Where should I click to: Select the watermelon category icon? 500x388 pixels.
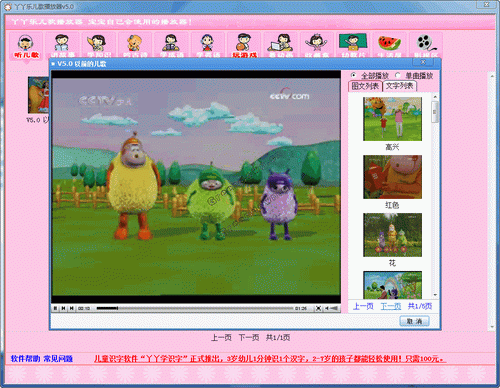pos(389,45)
